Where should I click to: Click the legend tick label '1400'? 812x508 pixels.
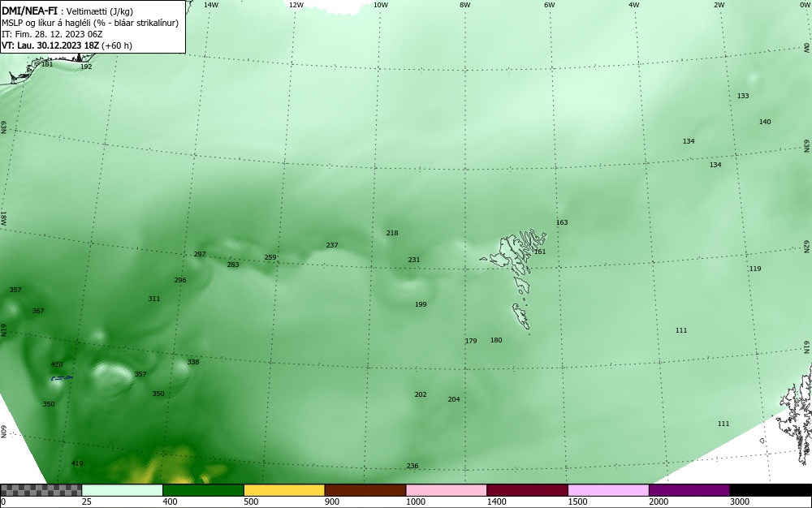tap(497, 502)
